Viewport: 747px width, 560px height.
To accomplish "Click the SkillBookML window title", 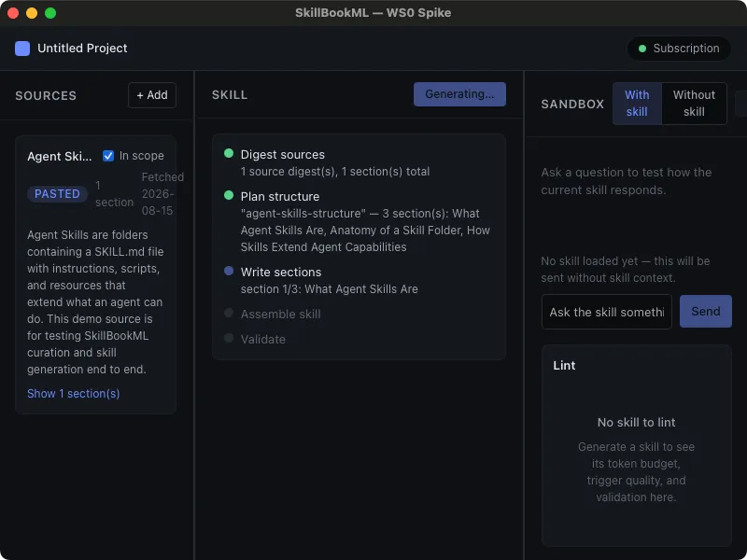I will tap(373, 13).
